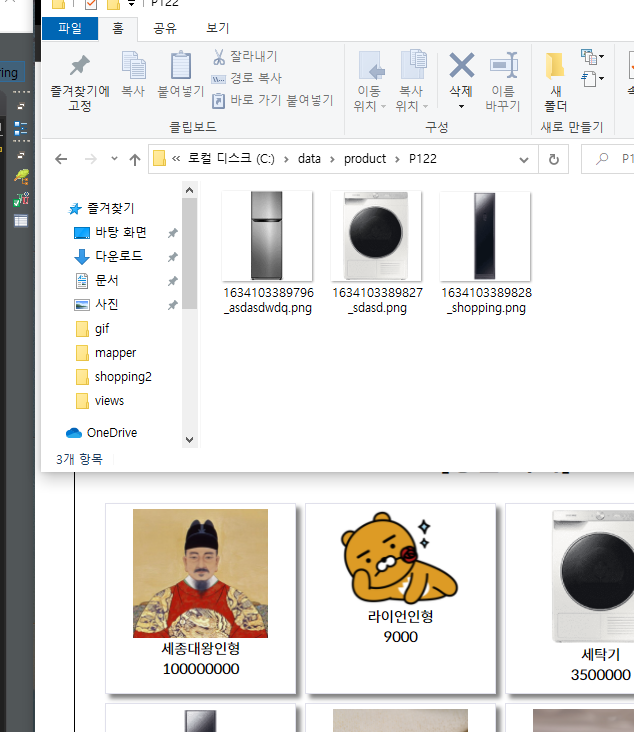
Task: Select 즐겨찾기 (Quick access) in tree
Action: click(x=111, y=208)
